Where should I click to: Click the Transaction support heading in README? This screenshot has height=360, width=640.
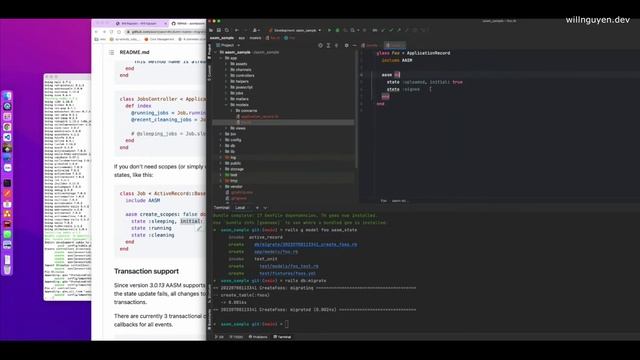[x=146, y=271]
